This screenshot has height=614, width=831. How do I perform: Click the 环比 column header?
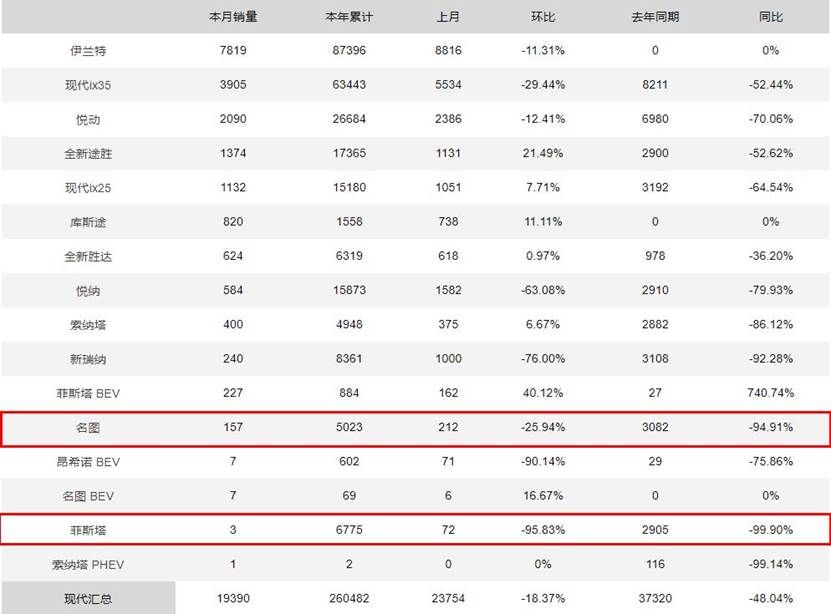pyautogui.click(x=543, y=17)
